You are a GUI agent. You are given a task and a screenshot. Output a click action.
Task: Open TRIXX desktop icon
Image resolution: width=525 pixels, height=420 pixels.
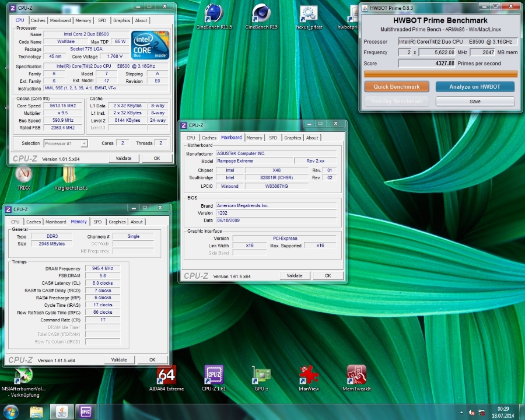(x=23, y=177)
